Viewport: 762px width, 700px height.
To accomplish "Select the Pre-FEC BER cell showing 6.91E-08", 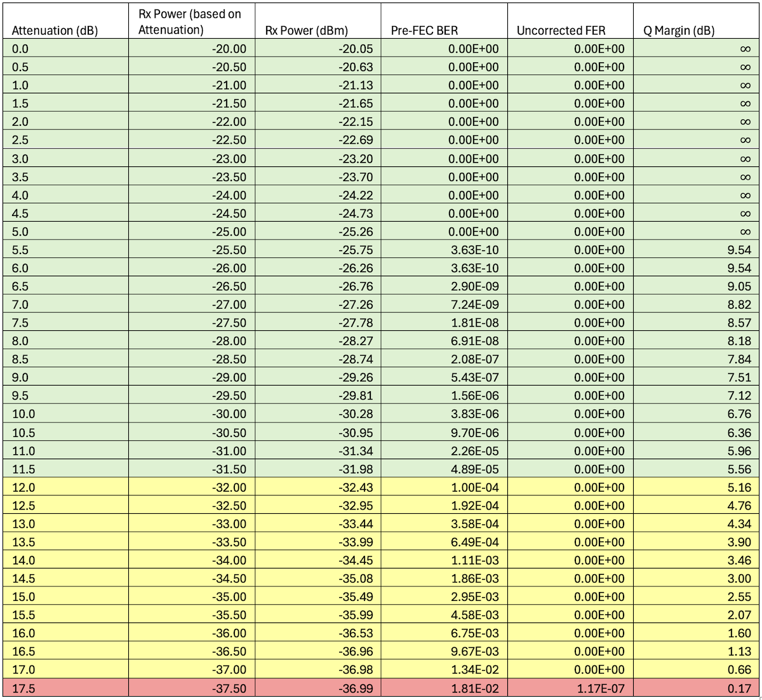I will point(444,341).
